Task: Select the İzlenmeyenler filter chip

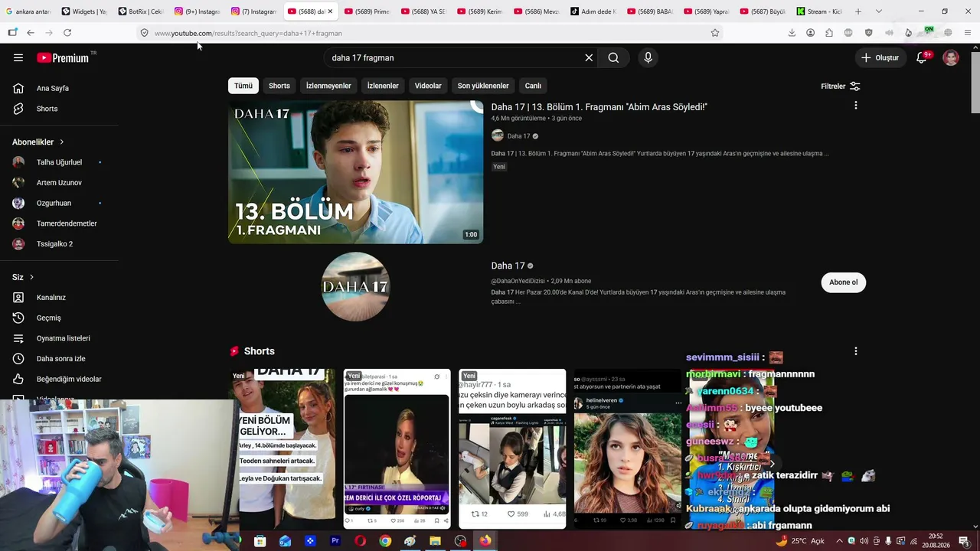Action: [328, 86]
